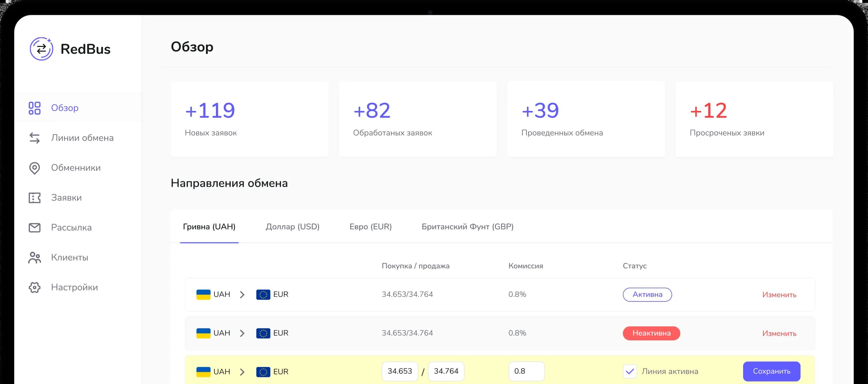Click the +39 Проведенных обмена card
The width and height of the screenshot is (868, 384).
coord(586,119)
